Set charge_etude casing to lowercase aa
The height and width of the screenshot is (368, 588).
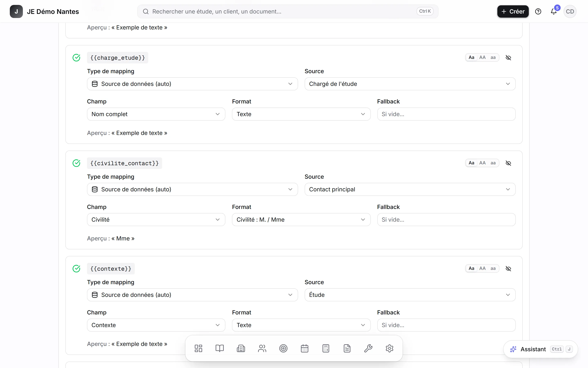pyautogui.click(x=493, y=57)
